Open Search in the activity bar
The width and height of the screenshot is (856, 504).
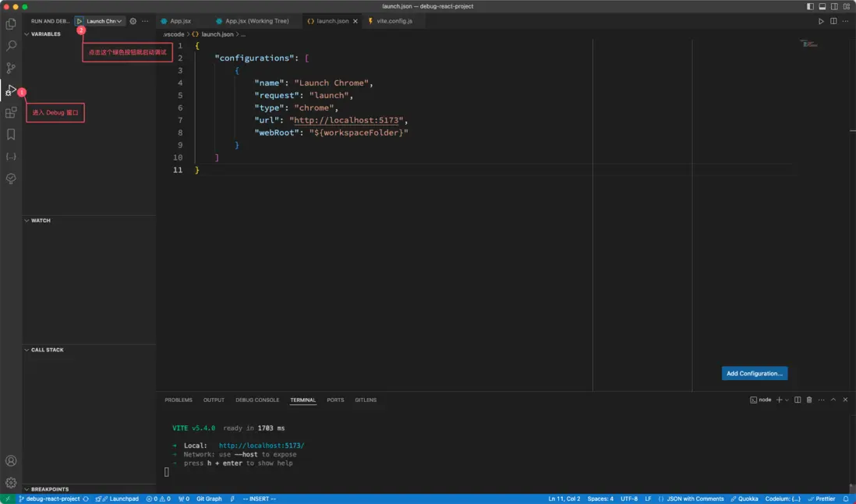click(11, 46)
